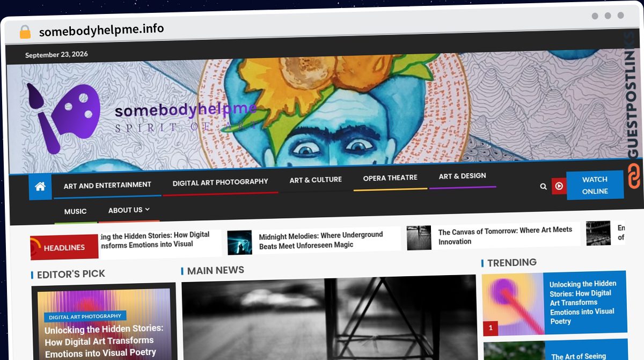The width and height of the screenshot is (644, 360).
Task: Click the Watch Online button
Action: point(595,185)
